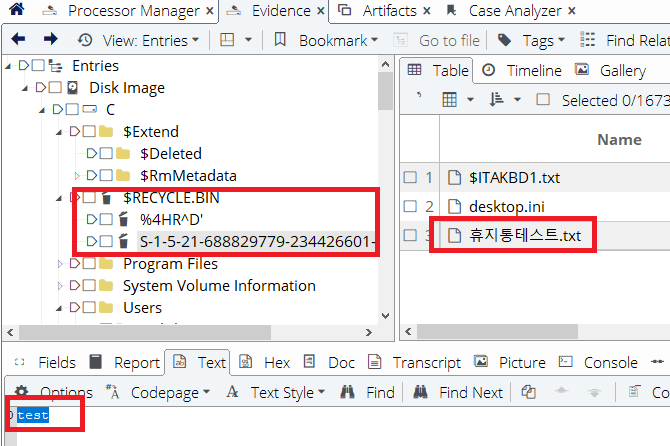Click the Tags label icon
The width and height of the screenshot is (670, 446).
tap(505, 40)
